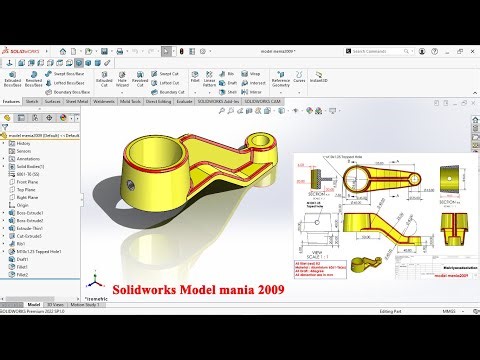Select the Revolved Boss/Base tool
The width and height of the screenshot is (480, 360).
coord(34,79)
